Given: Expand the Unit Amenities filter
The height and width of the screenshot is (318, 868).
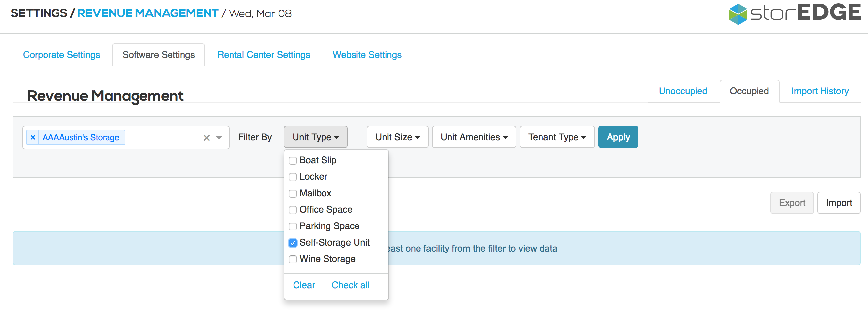Looking at the screenshot, I should (474, 137).
